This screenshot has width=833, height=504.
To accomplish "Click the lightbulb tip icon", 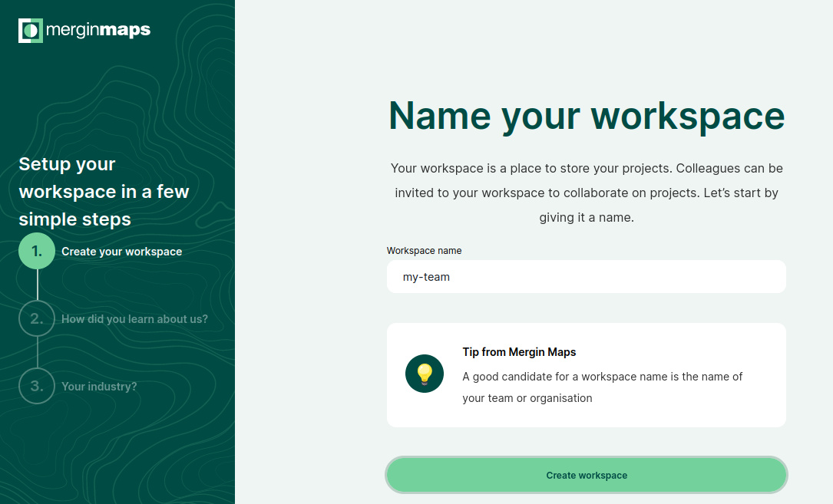I will 425,374.
